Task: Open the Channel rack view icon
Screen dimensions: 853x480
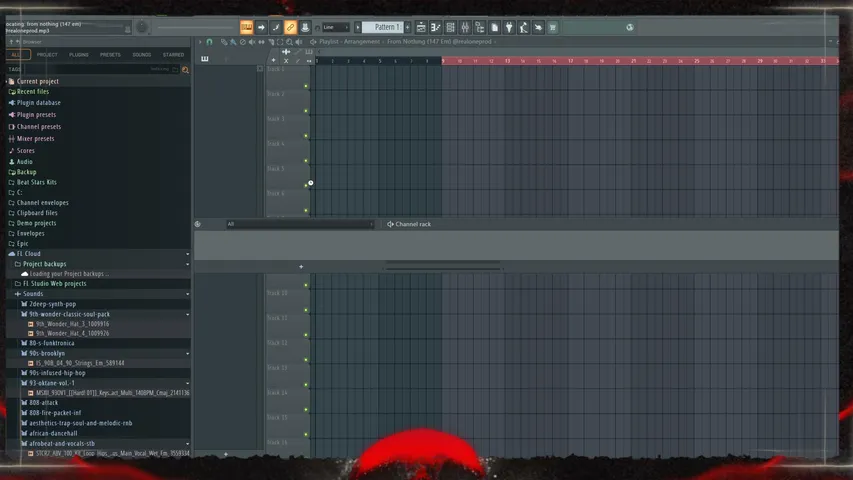Action: pos(450,27)
